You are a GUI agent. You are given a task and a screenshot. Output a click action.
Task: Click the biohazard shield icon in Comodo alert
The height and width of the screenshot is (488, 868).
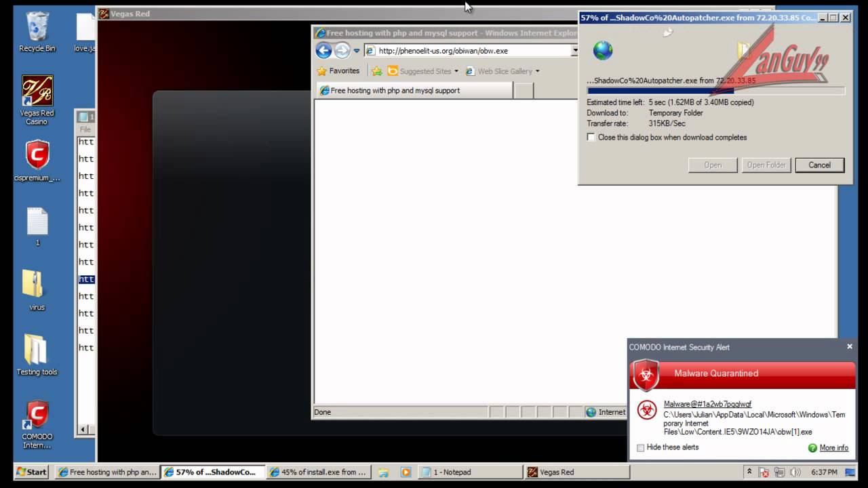click(x=646, y=375)
